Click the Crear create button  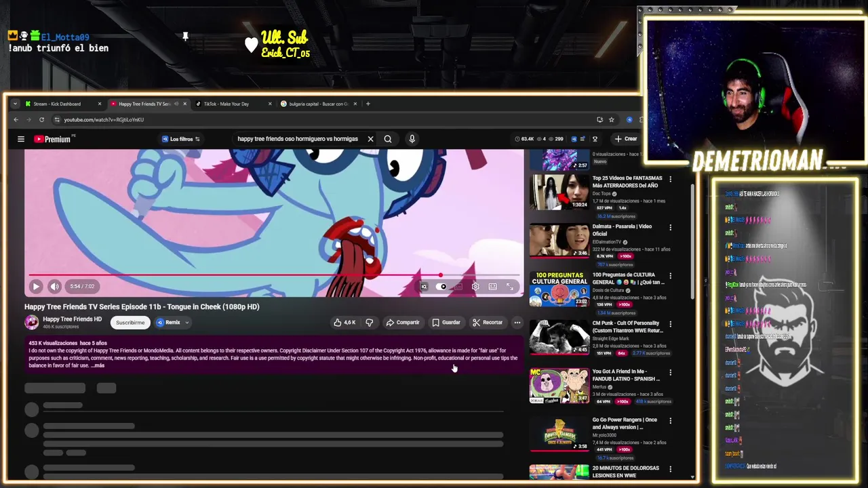pyautogui.click(x=625, y=139)
